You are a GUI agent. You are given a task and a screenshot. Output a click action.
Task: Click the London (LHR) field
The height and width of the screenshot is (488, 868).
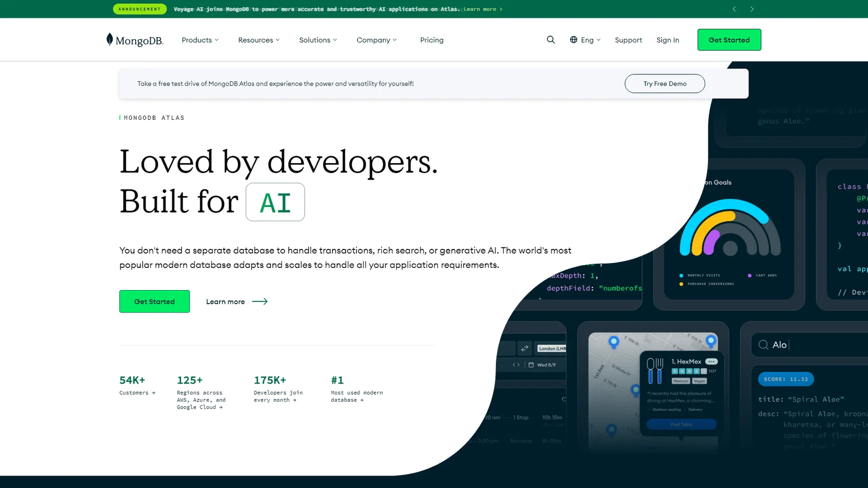(552, 349)
